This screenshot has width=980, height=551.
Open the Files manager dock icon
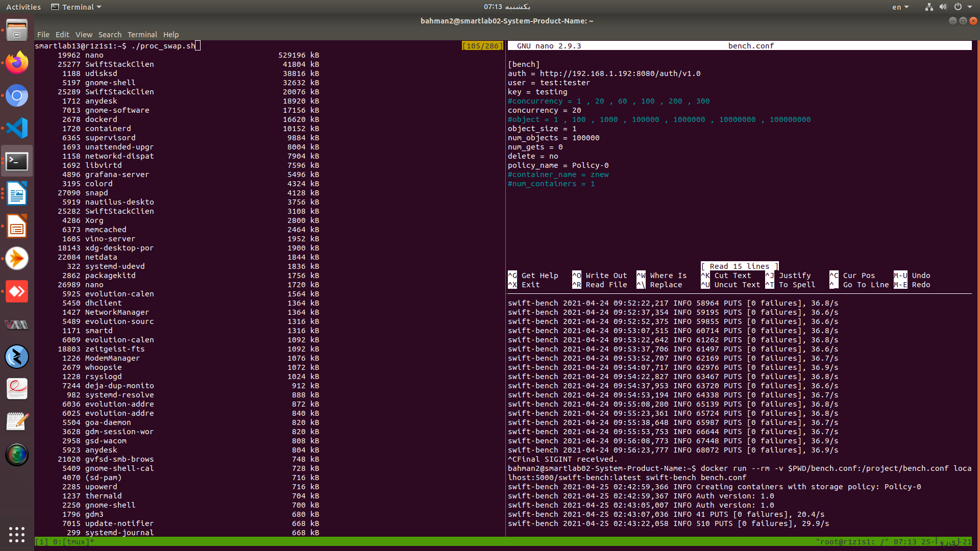(x=17, y=30)
